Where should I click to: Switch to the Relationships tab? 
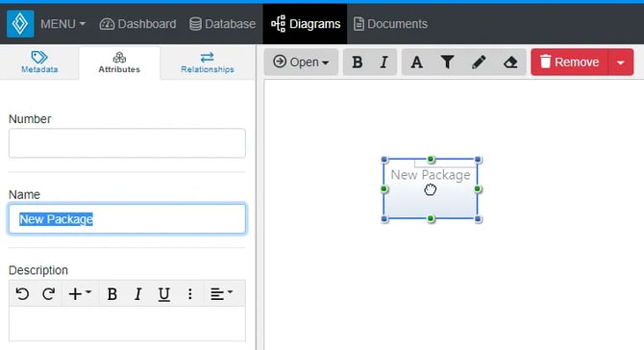tap(207, 62)
